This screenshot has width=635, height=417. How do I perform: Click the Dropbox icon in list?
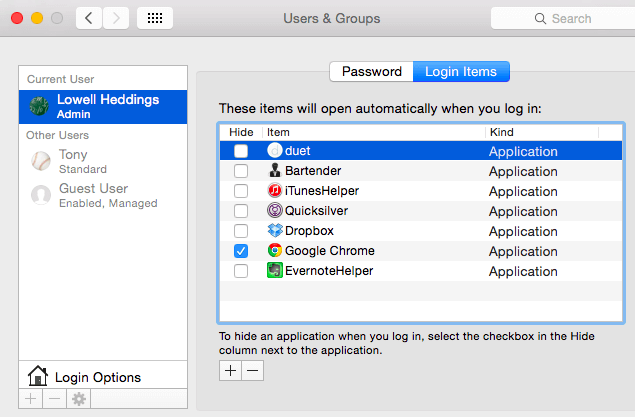pos(275,231)
